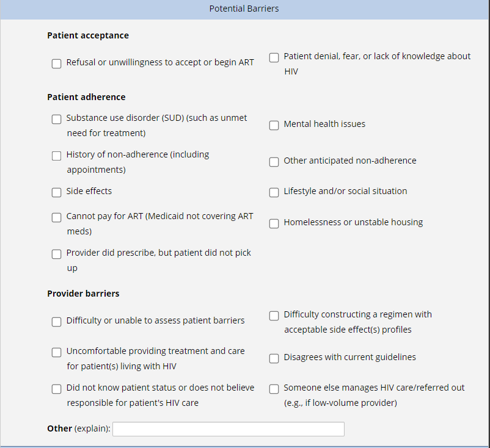This screenshot has height=448, width=490.
Task: Tick 'Uncomfortable providing treatment and care' box
Action: point(56,352)
